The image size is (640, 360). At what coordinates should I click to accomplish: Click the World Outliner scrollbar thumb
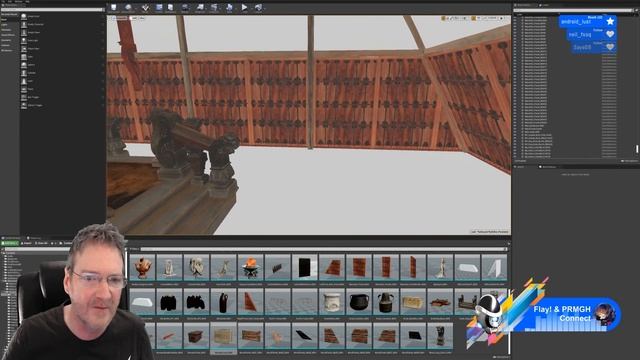pos(637,149)
